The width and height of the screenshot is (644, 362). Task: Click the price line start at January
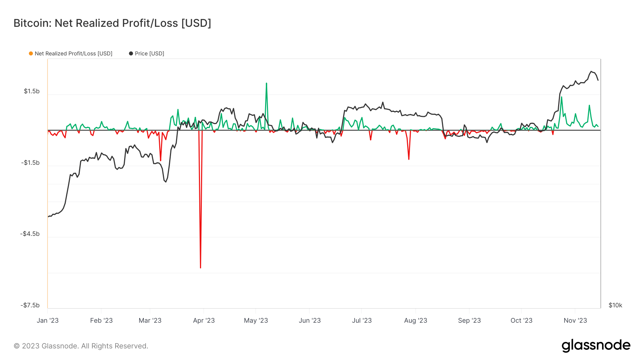click(x=48, y=217)
